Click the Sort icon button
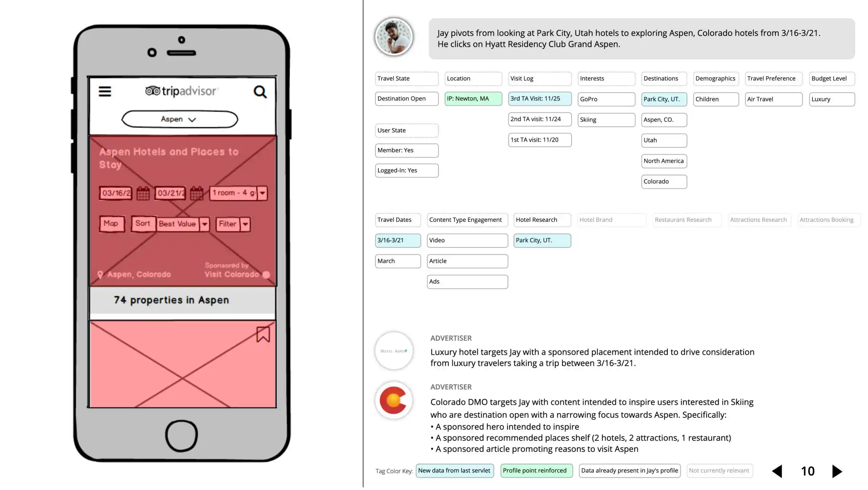868x490 pixels. (x=142, y=223)
